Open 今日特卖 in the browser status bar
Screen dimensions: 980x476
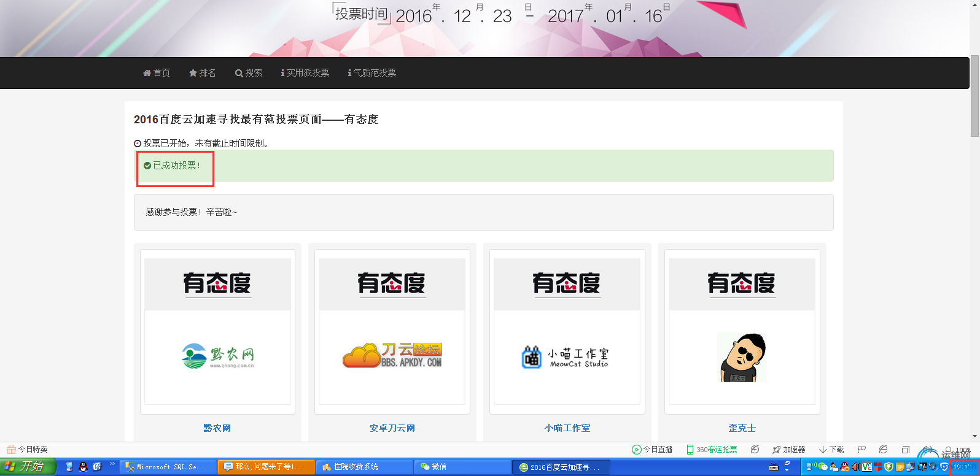tap(27, 450)
